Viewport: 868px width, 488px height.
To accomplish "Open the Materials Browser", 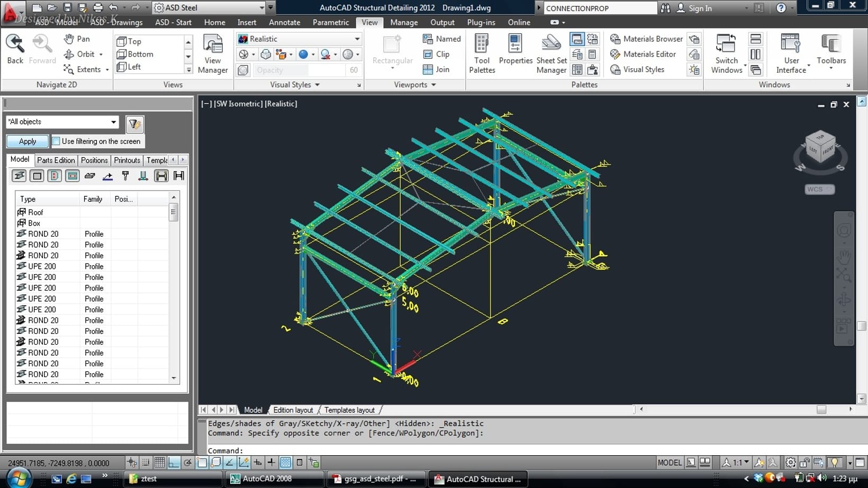I will [647, 39].
